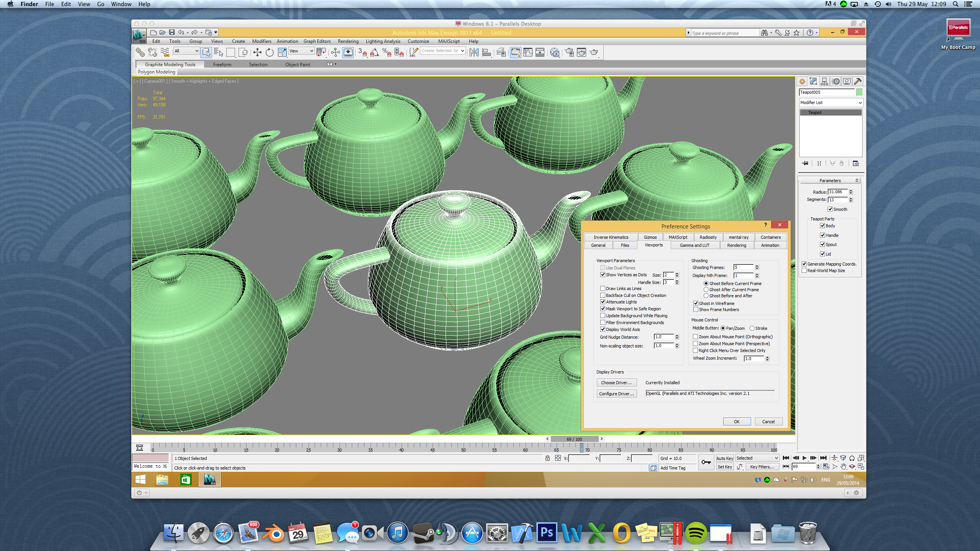The height and width of the screenshot is (551, 980).
Task: Activate Select and Rotate tool
Action: coord(269,52)
